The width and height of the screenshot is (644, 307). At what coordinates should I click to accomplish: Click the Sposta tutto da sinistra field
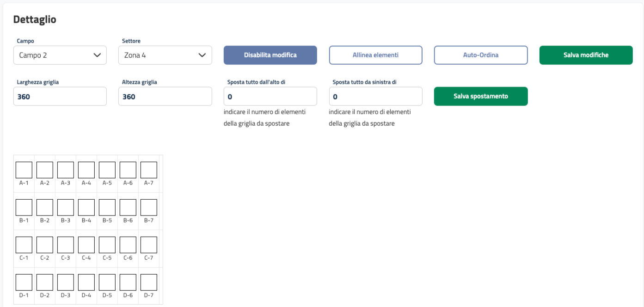[x=375, y=97]
